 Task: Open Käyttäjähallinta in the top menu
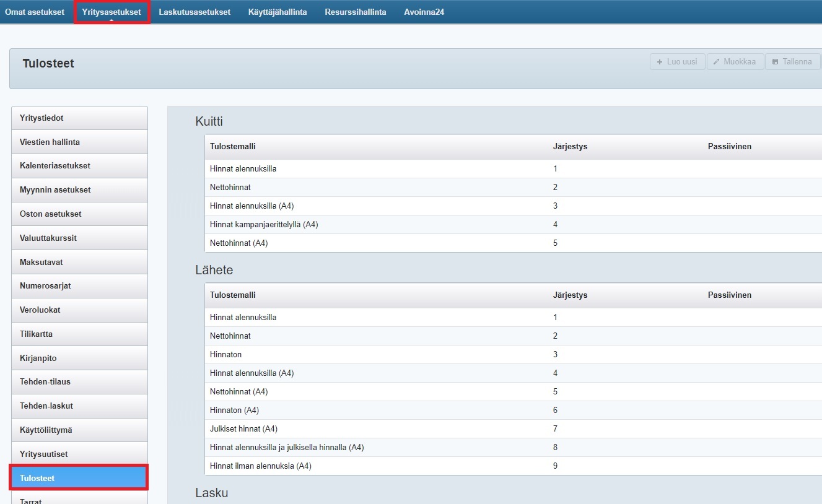point(278,12)
